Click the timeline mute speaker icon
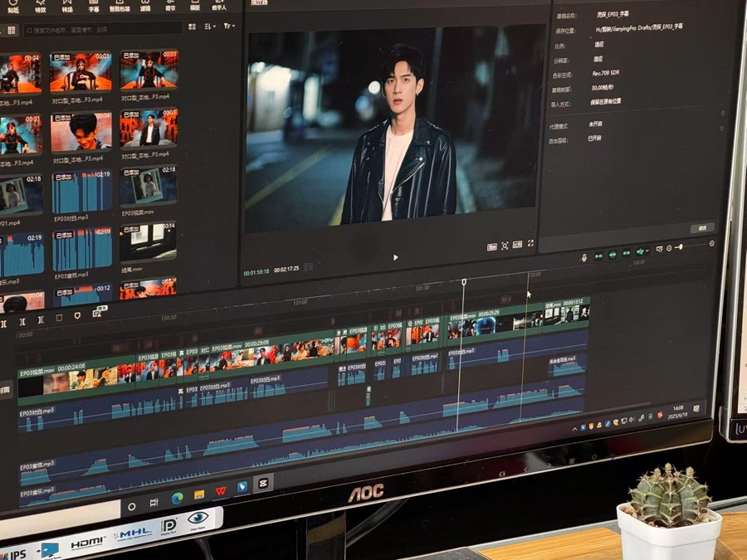This screenshot has height=560, width=747. [659, 249]
